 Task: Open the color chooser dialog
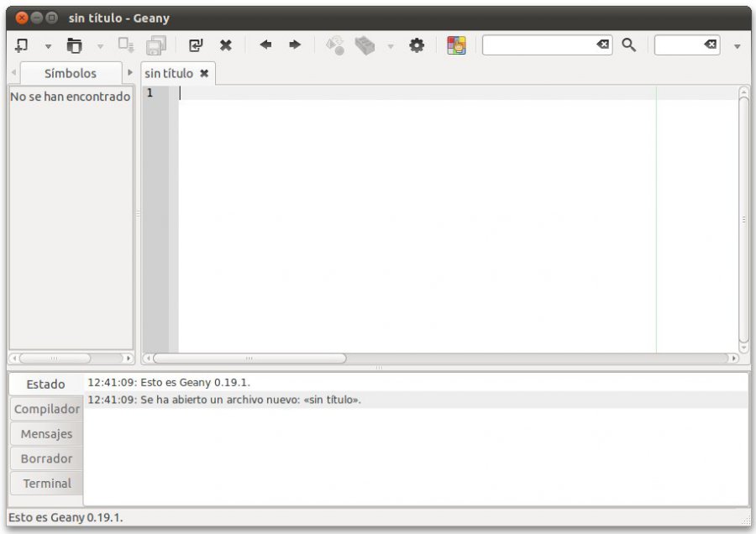point(456,45)
